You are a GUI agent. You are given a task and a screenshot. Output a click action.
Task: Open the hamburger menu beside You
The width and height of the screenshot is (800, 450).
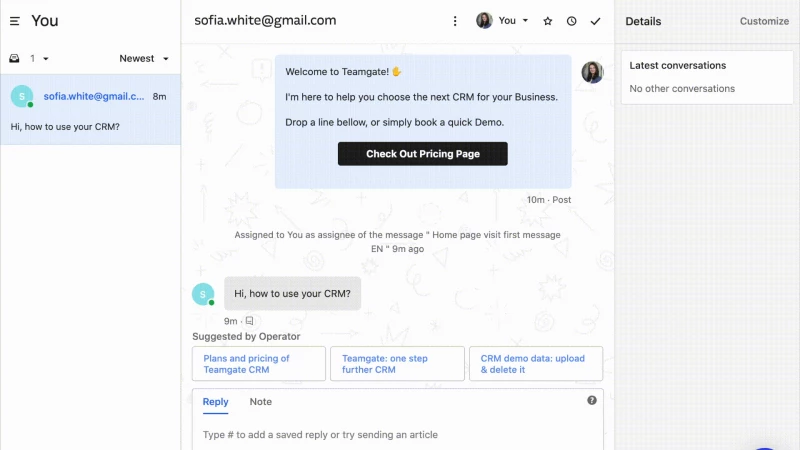(x=15, y=21)
